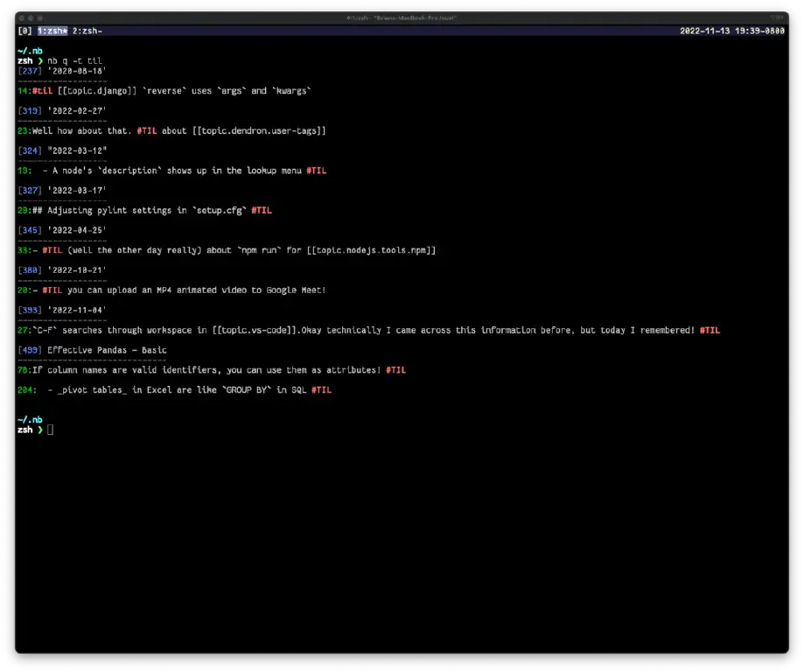
Task: Click the bottom '~/.nb' path prompt
Action: click(x=30, y=420)
